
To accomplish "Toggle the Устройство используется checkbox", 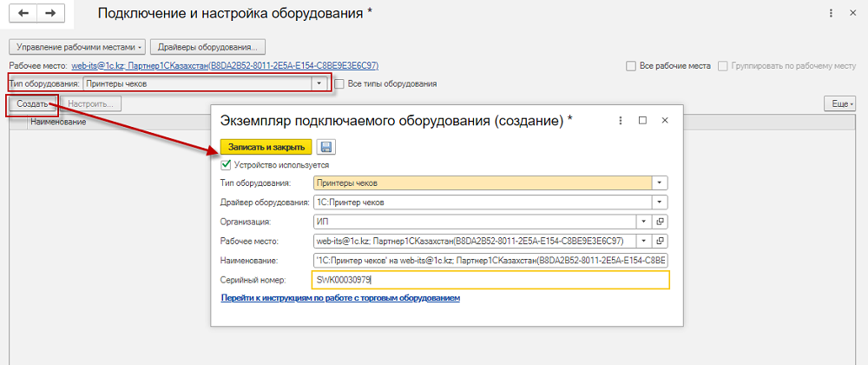I will [x=226, y=164].
